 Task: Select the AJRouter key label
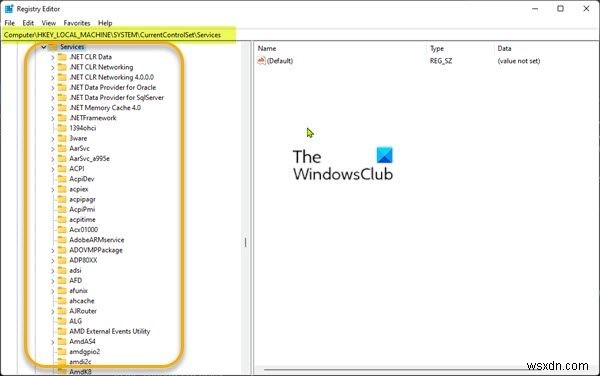(83, 311)
